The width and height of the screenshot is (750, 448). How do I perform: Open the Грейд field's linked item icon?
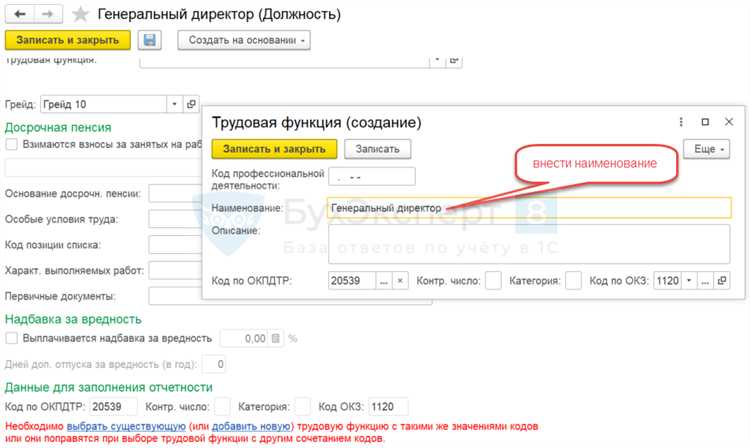click(192, 104)
